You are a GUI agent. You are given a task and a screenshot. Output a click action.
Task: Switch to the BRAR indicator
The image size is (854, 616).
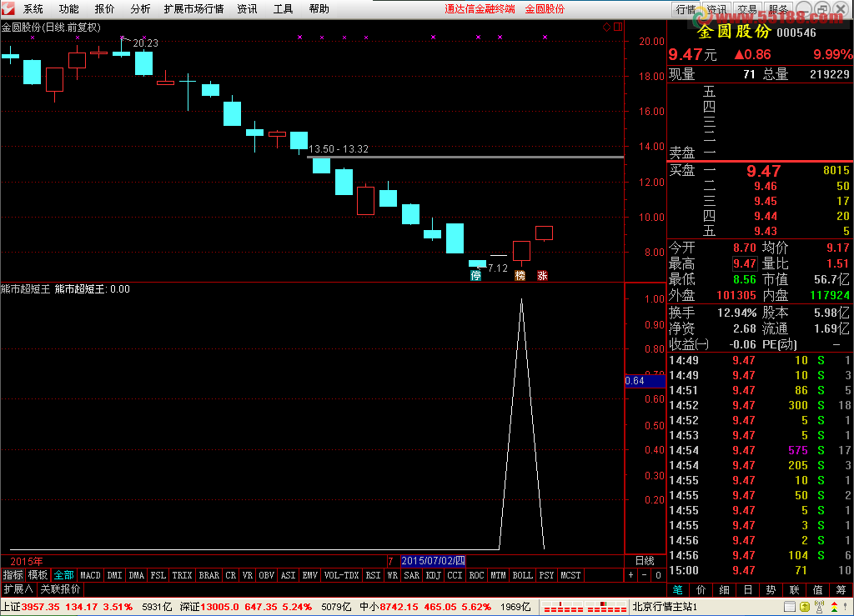click(208, 575)
